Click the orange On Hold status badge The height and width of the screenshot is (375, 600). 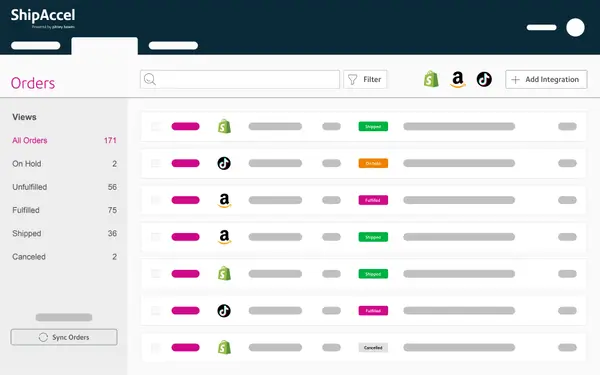[x=373, y=163]
